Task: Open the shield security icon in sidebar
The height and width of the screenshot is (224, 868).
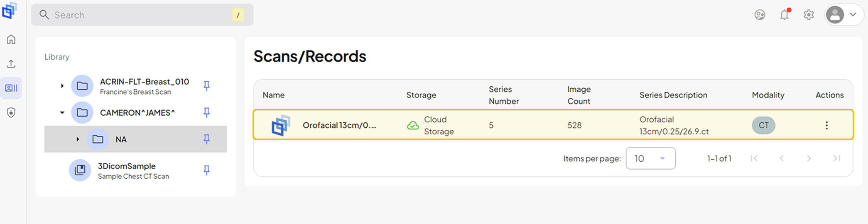Action: click(x=11, y=112)
